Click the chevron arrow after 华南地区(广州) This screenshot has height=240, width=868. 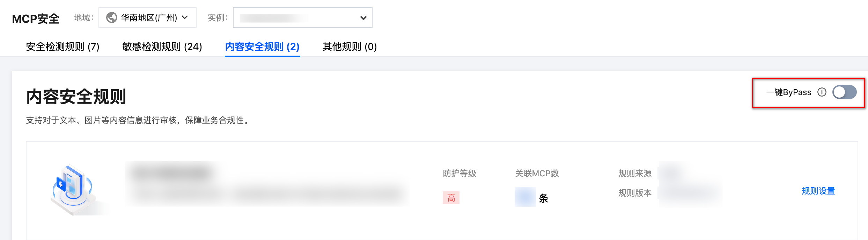[x=185, y=17]
